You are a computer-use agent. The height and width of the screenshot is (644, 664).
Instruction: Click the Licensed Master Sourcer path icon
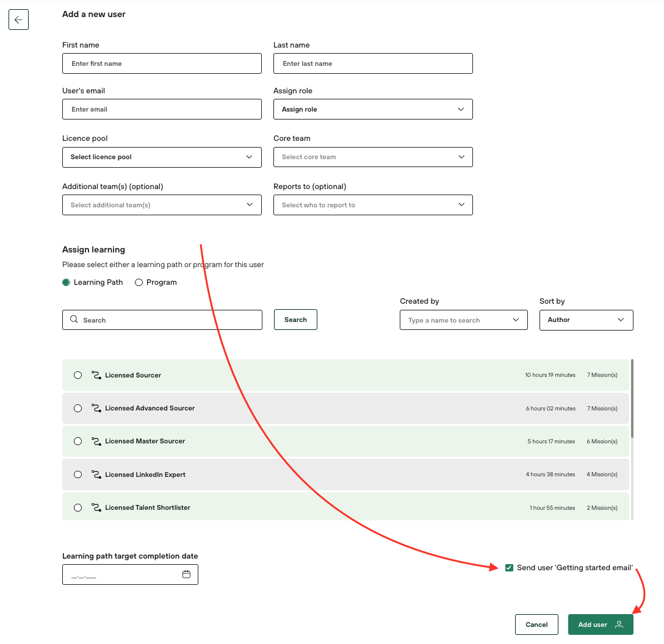(96, 441)
